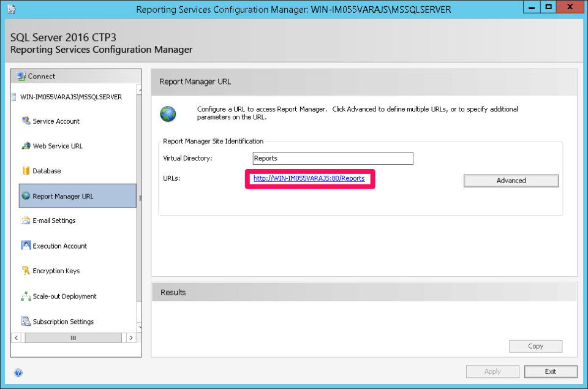This screenshot has height=389, width=588.
Task: Open Web Service URL page
Action: (58, 146)
